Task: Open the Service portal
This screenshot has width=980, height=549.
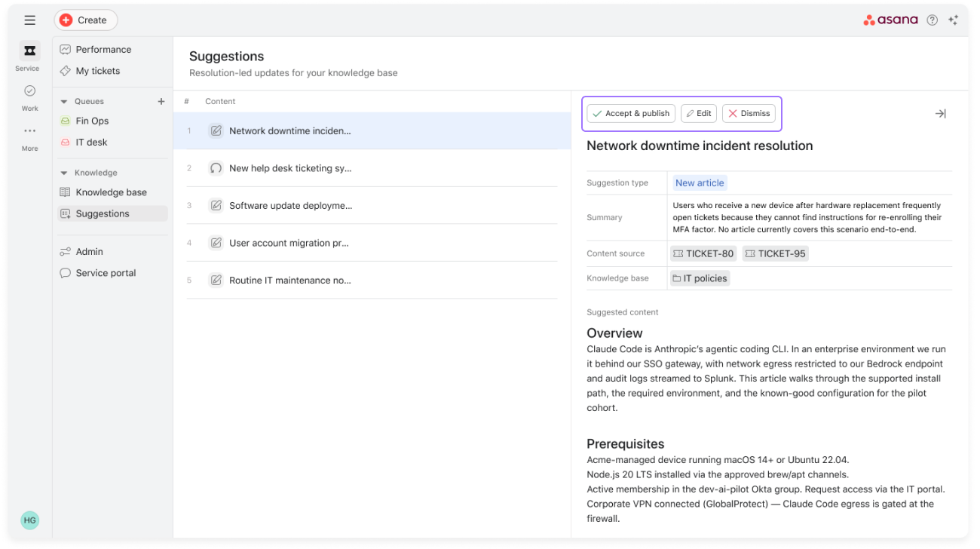Action: pos(112,273)
